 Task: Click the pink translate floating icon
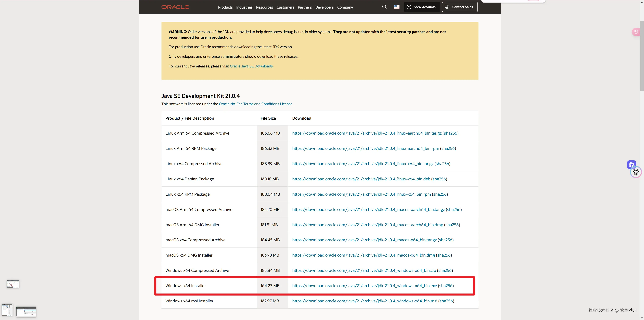[x=636, y=32]
